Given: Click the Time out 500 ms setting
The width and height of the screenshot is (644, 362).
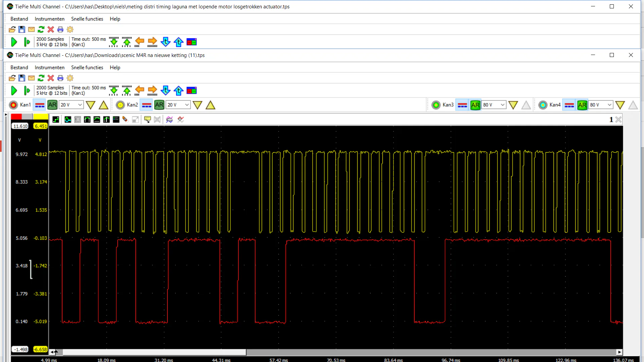Looking at the screenshot, I should click(x=88, y=90).
